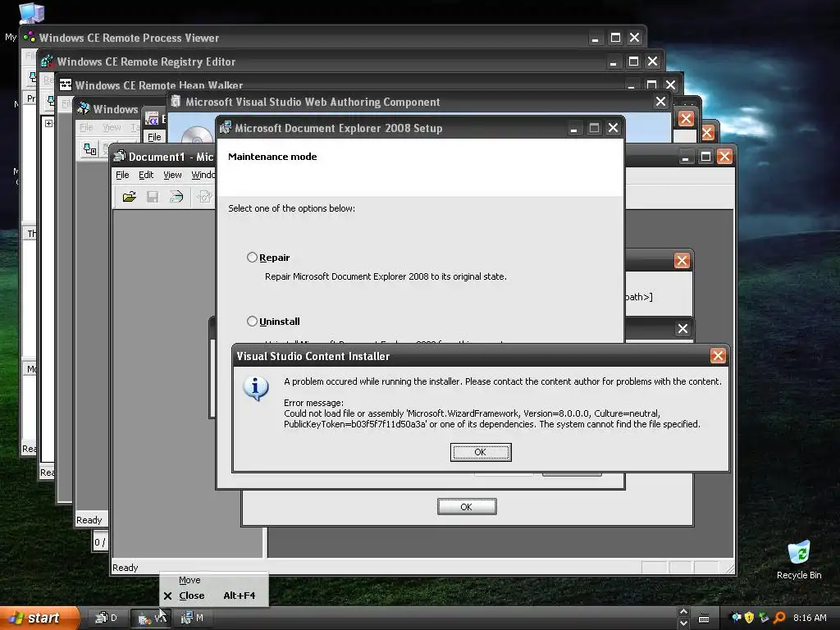Click OK in Visual Studio Content Installer dialog
This screenshot has width=840, height=630.
[x=481, y=452]
